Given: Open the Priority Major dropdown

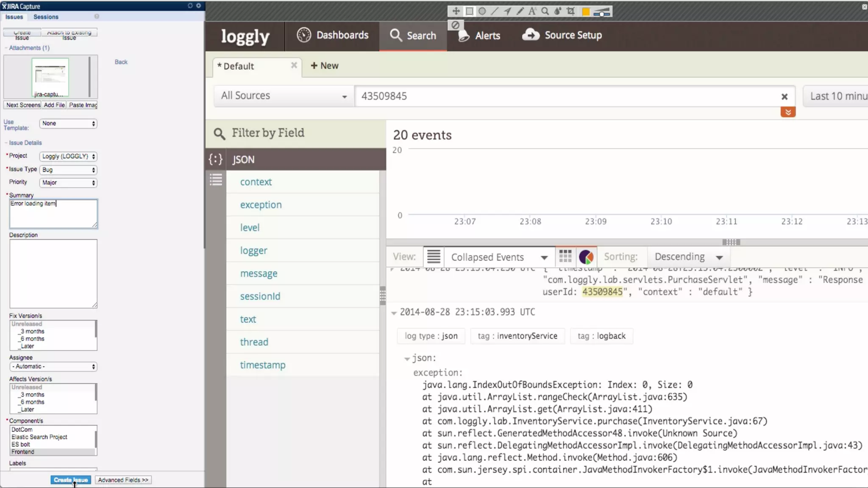Looking at the screenshot, I should click(x=68, y=183).
